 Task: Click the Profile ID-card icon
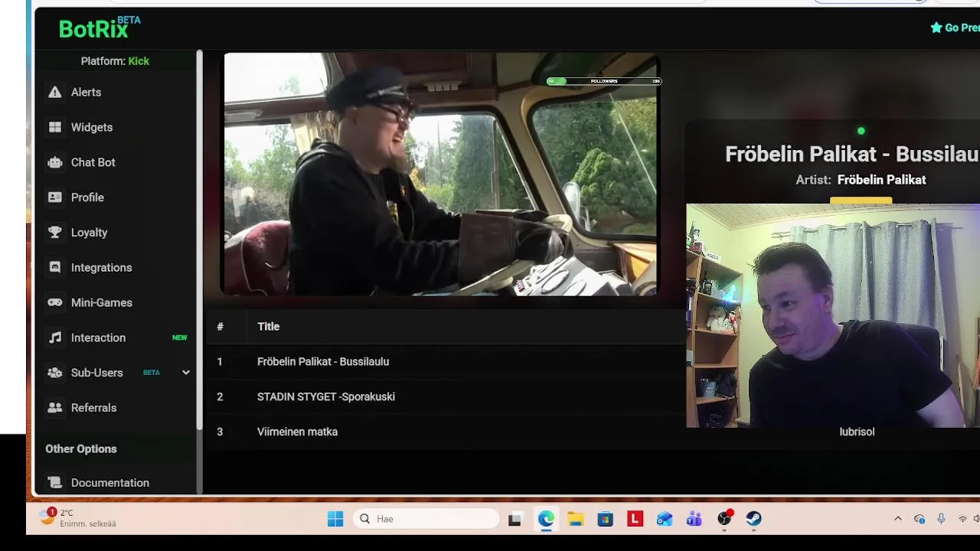54,197
